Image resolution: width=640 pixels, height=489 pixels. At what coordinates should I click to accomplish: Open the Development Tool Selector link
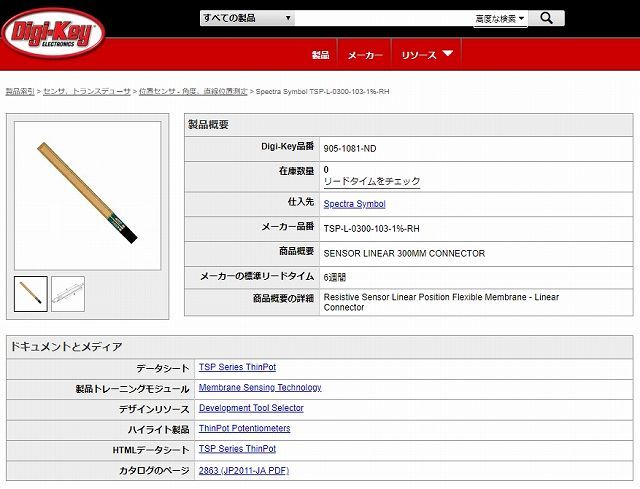(251, 408)
